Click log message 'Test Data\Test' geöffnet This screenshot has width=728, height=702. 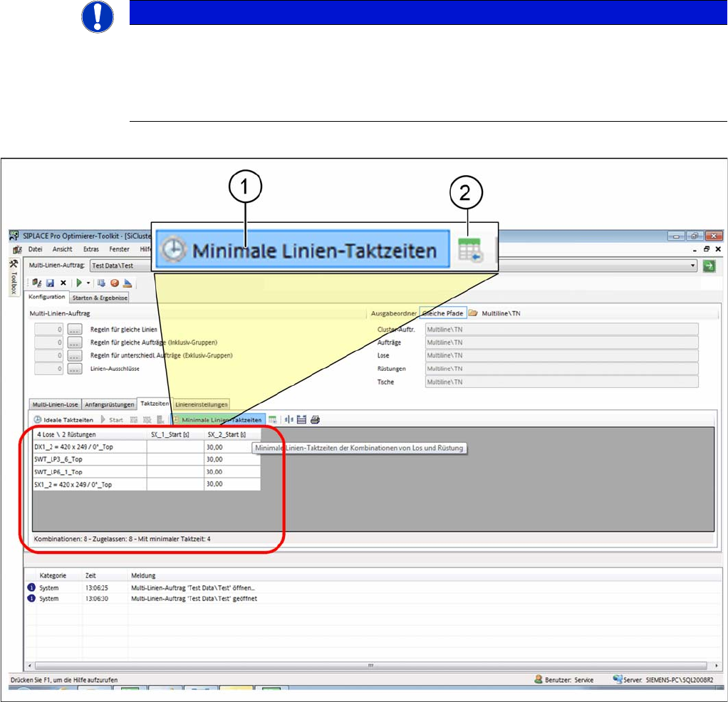194,599
